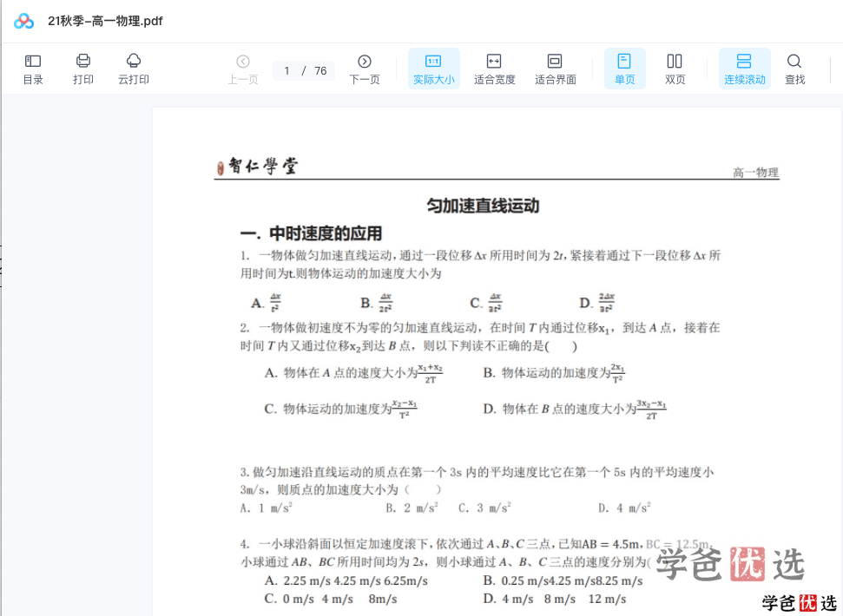Click section heading 一. 中时速度的应用
The image size is (843, 616).
(312, 233)
